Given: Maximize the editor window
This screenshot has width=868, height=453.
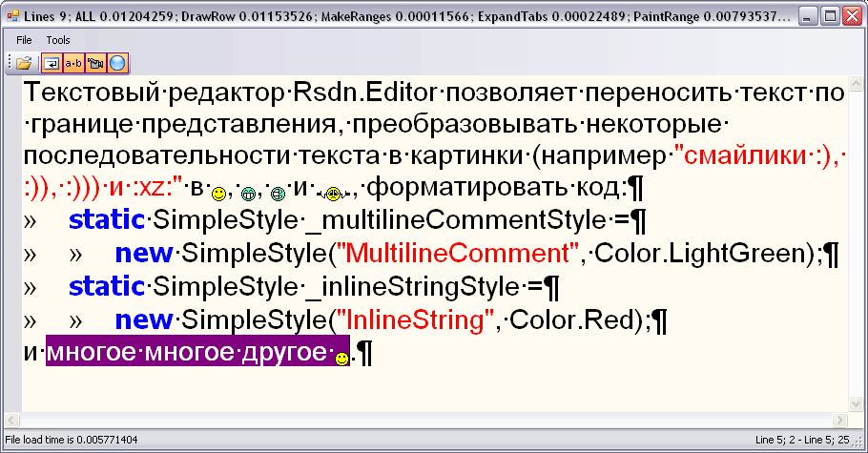Looking at the screenshot, I should [829, 15].
